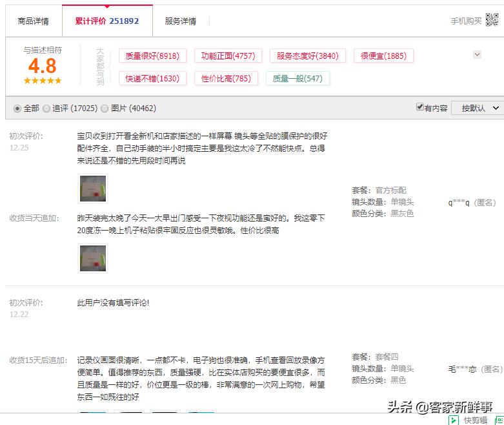504x425 pixels.
Task: Filter reviews by 服务态度好(3840) tag
Action: click(x=308, y=56)
